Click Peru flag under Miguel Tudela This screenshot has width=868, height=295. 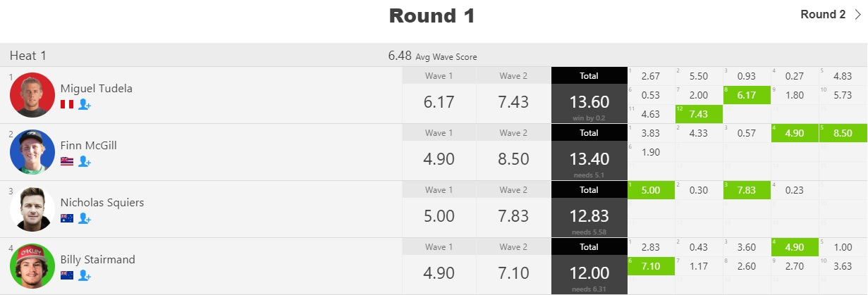coord(67,104)
